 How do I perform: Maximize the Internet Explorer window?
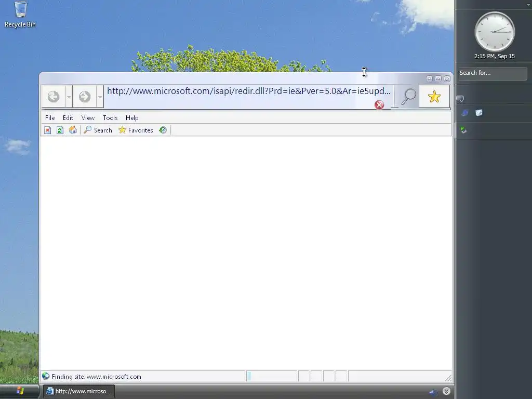click(438, 79)
